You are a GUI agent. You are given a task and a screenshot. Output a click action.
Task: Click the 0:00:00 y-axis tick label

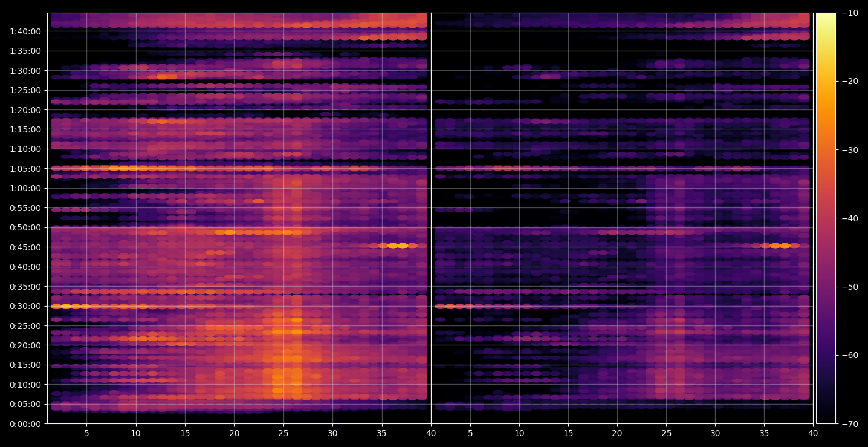(x=25, y=424)
